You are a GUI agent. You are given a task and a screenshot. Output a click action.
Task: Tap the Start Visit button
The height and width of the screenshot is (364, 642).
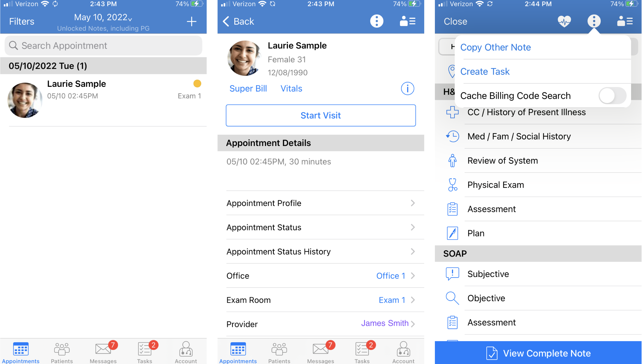click(321, 115)
